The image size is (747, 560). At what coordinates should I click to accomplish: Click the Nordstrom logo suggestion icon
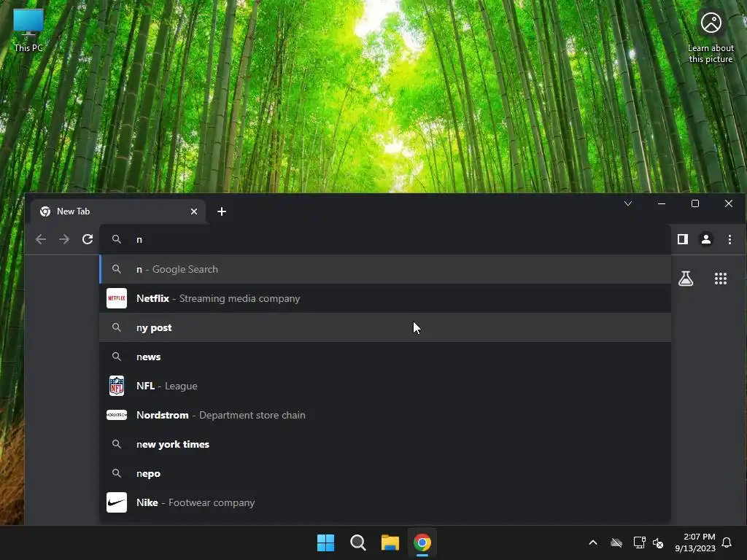point(117,415)
